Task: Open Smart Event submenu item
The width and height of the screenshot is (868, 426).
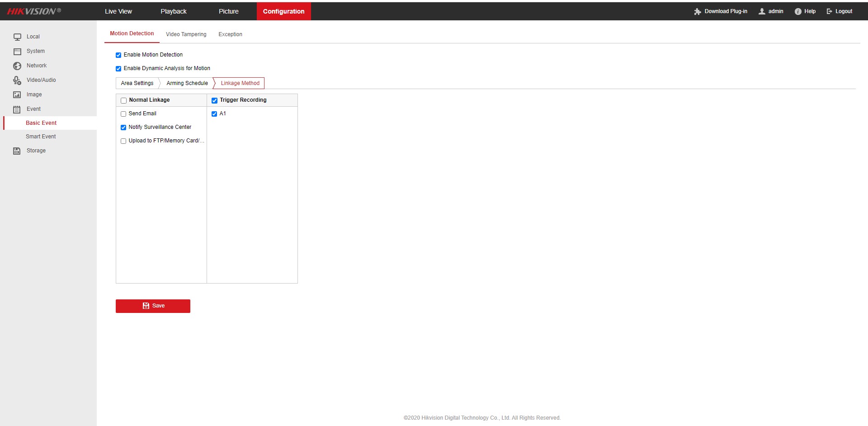Action: pyautogui.click(x=41, y=137)
